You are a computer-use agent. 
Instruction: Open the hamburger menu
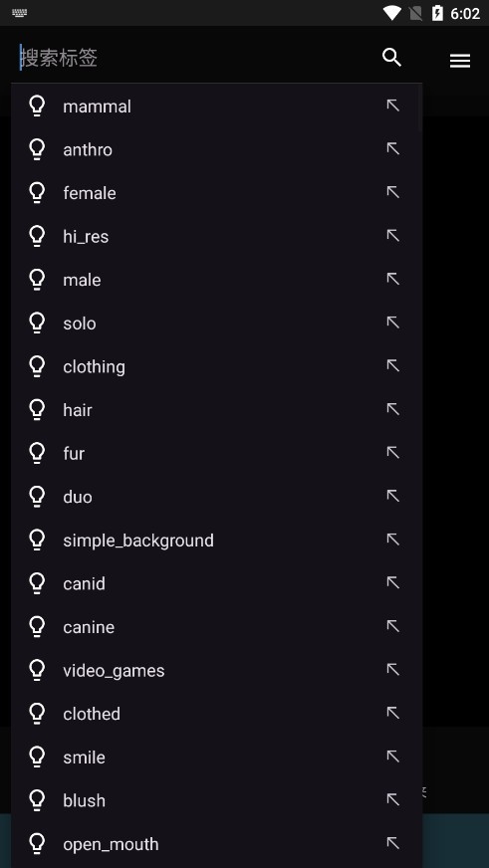pos(460,61)
